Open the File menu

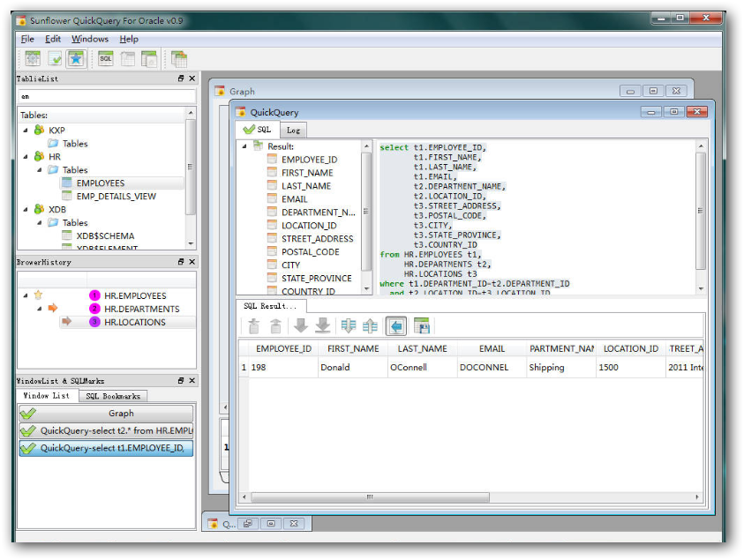27,39
